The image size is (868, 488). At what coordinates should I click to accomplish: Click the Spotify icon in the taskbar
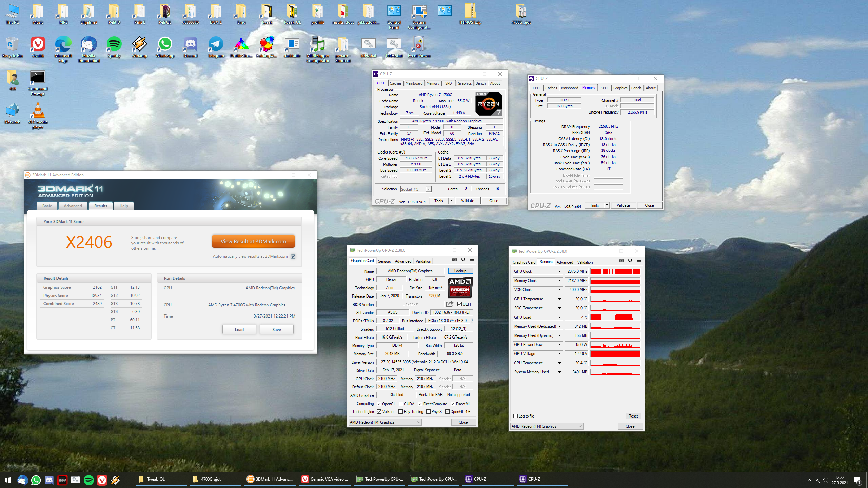click(x=88, y=480)
